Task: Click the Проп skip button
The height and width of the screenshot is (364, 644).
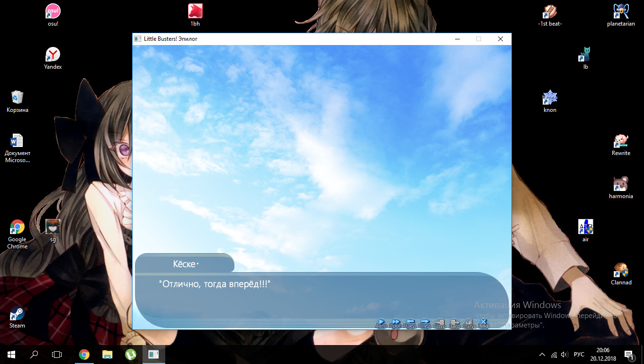Action: pos(396,323)
